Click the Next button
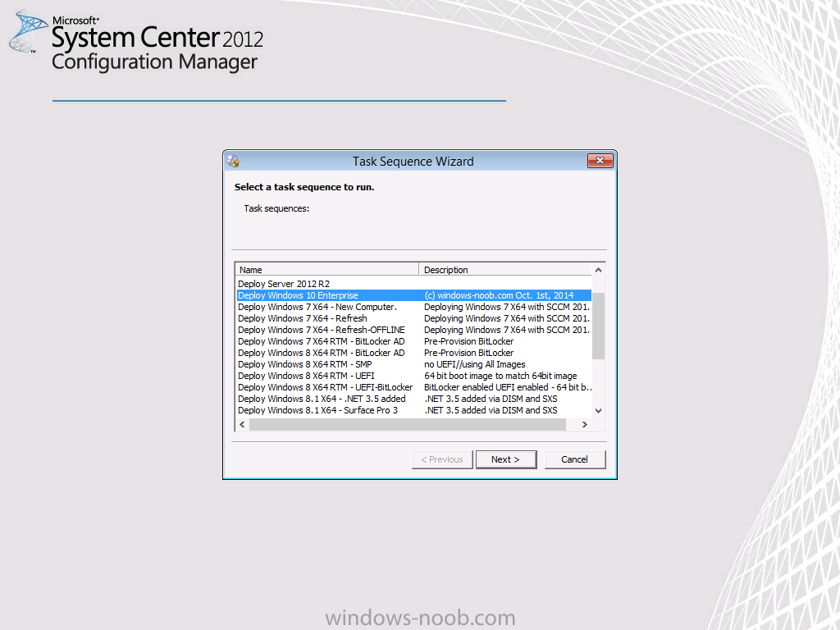 (505, 459)
